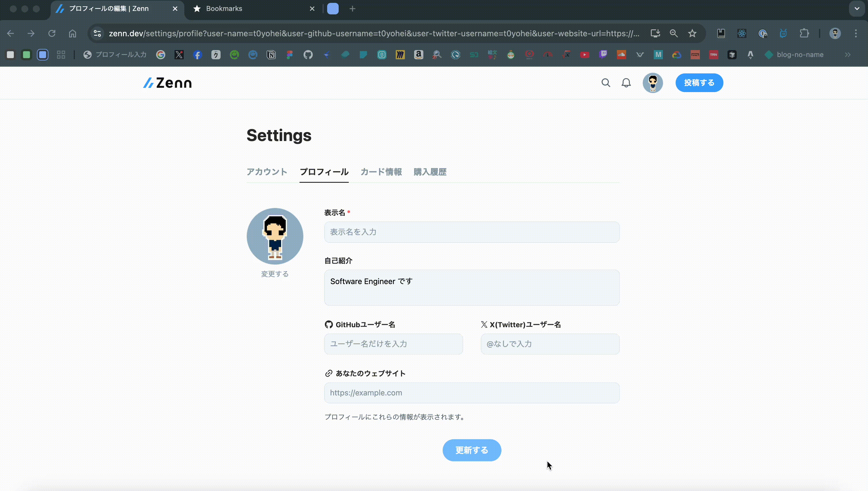
Task: Open the blog-no-name bookmark
Action: (x=794, y=55)
